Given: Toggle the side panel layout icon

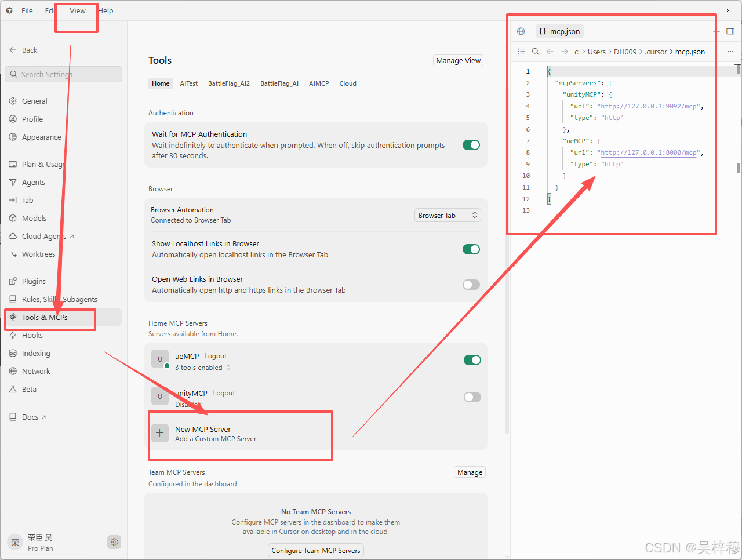Looking at the screenshot, I should [x=730, y=31].
